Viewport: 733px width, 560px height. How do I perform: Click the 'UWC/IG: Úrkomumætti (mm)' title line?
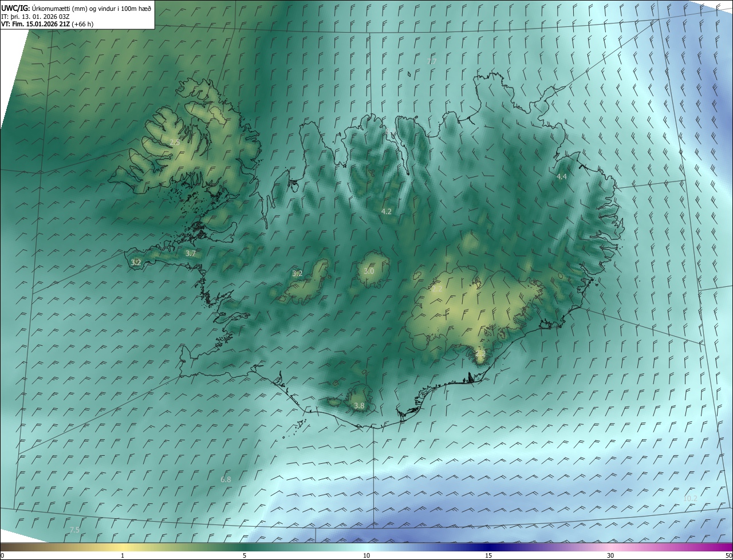77,8
